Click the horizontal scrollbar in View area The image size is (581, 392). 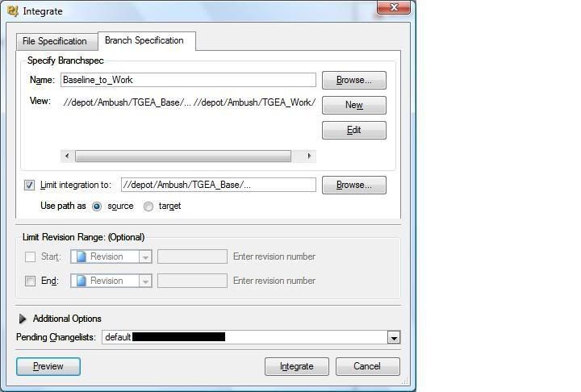[183, 156]
